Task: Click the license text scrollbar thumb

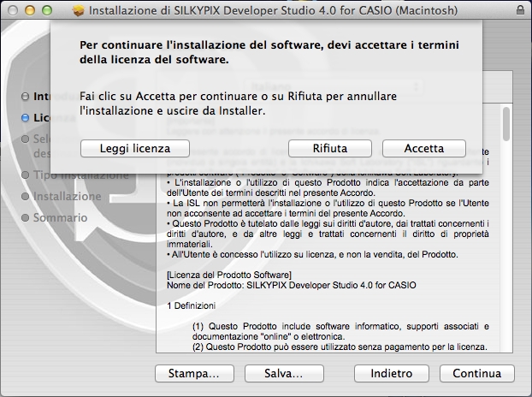Action: tap(506, 124)
